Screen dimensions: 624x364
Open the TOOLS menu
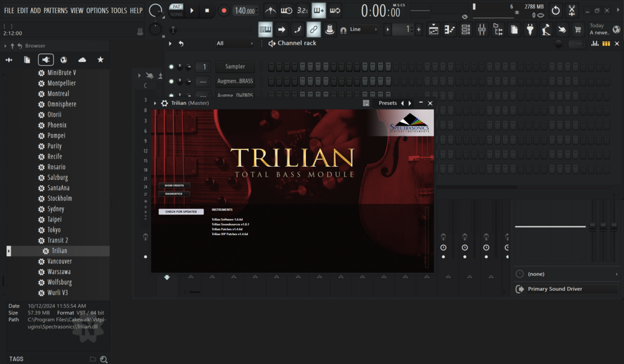coord(119,11)
